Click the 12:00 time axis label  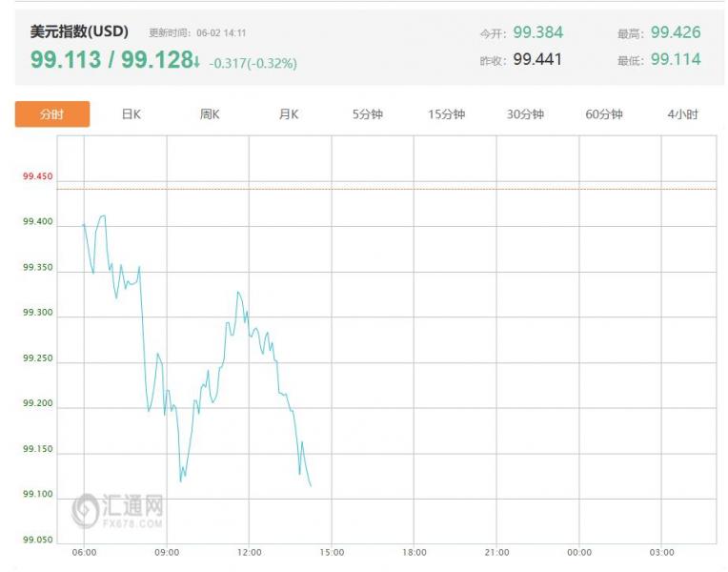250,553
